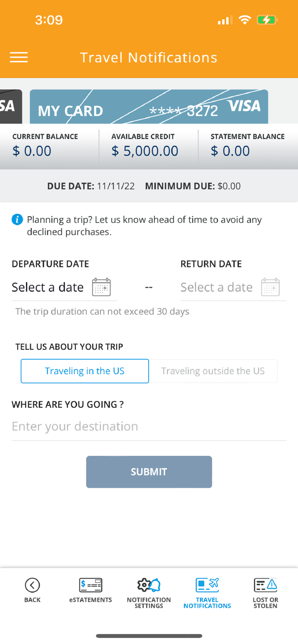Tap the Statement Balance amount
The height and width of the screenshot is (644, 298).
click(x=230, y=151)
